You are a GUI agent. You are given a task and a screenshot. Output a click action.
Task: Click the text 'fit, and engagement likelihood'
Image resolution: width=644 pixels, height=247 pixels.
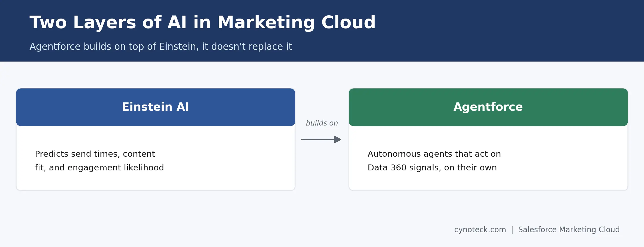tap(99, 168)
